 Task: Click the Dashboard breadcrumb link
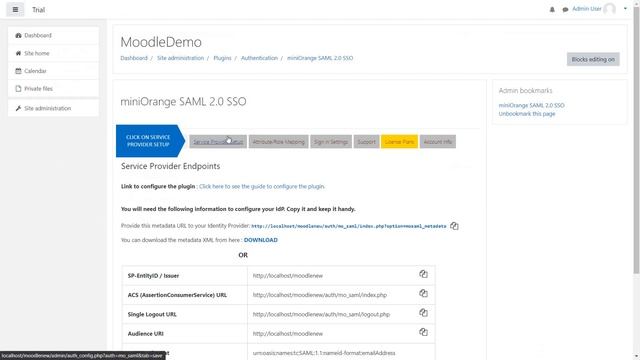point(134,58)
